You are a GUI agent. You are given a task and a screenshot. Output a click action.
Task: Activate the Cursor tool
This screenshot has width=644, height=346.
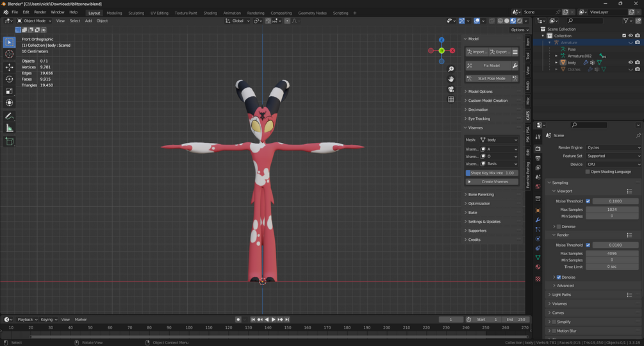9,54
